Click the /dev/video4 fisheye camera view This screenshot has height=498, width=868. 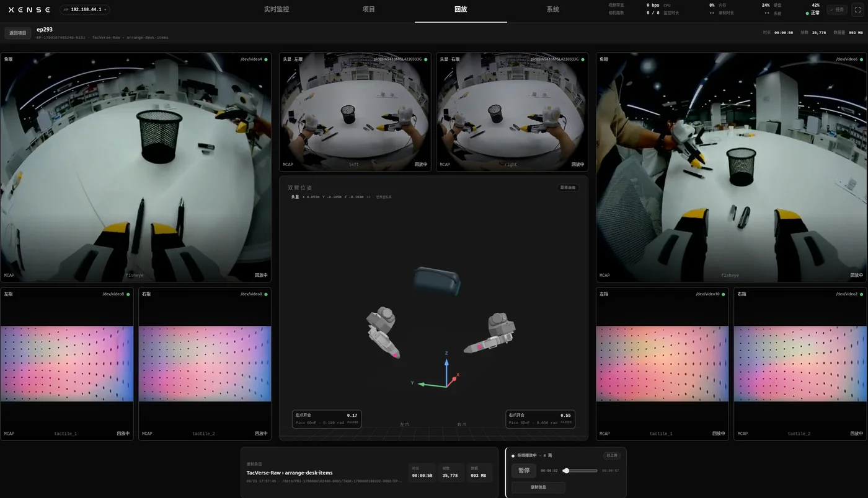[x=136, y=167]
